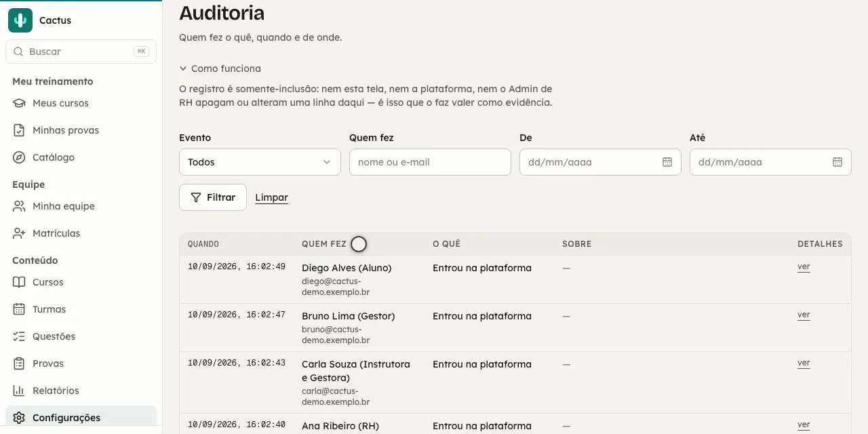
Task: Click the Provas clipboard icon
Action: coord(19,363)
